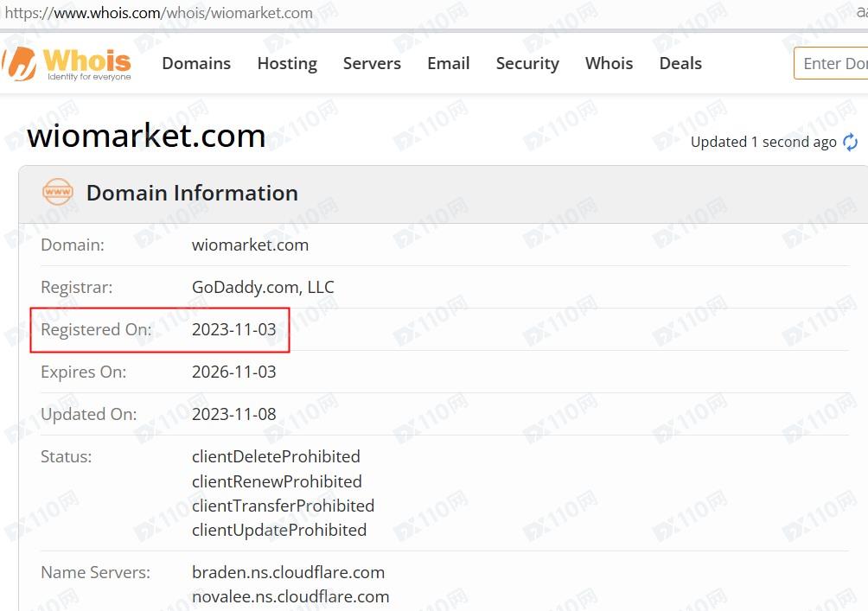Select the Whois navigation item
The image size is (868, 611).
click(609, 63)
